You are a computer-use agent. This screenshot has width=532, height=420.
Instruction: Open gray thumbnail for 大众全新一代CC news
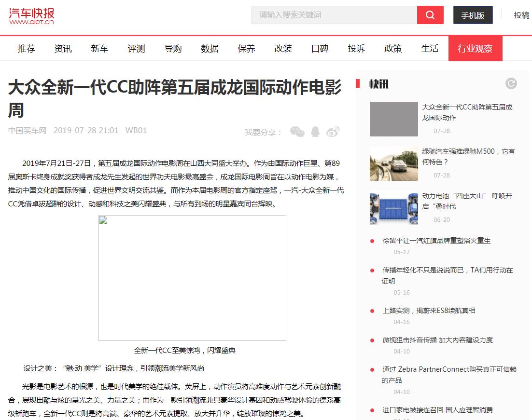coord(394,119)
